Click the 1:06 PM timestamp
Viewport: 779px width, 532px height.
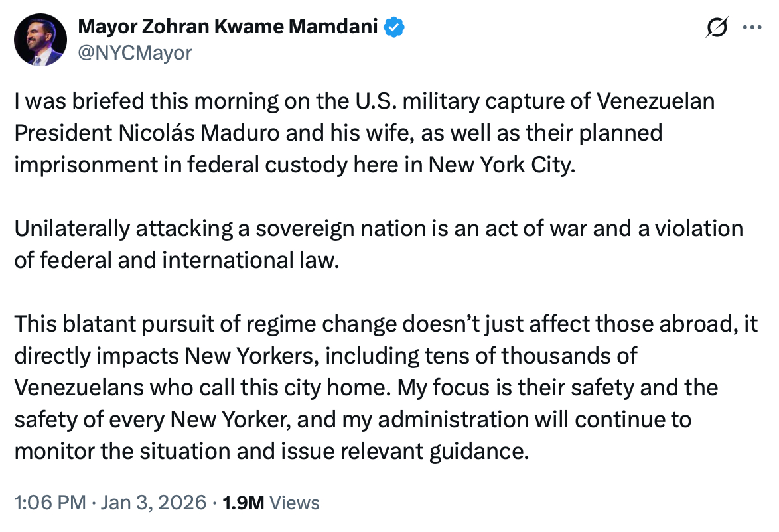pos(49,503)
